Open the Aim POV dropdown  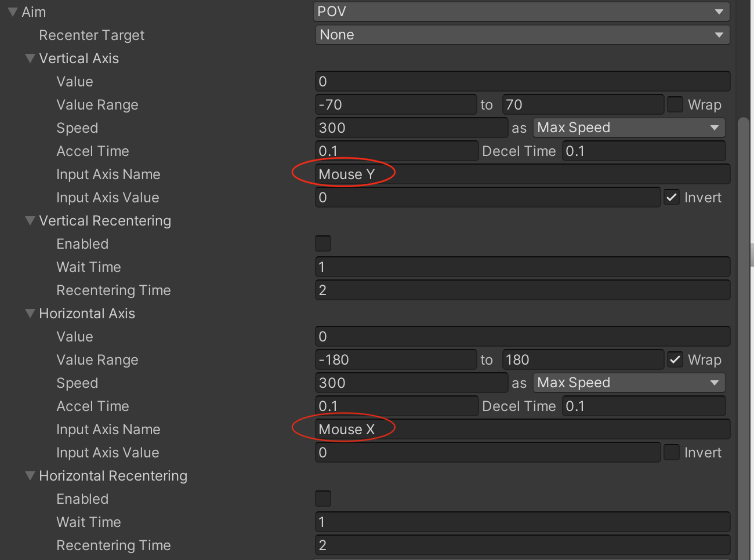(x=521, y=12)
